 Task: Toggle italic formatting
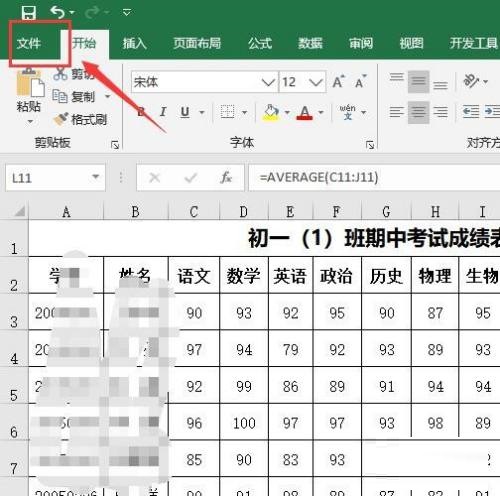[x=163, y=112]
